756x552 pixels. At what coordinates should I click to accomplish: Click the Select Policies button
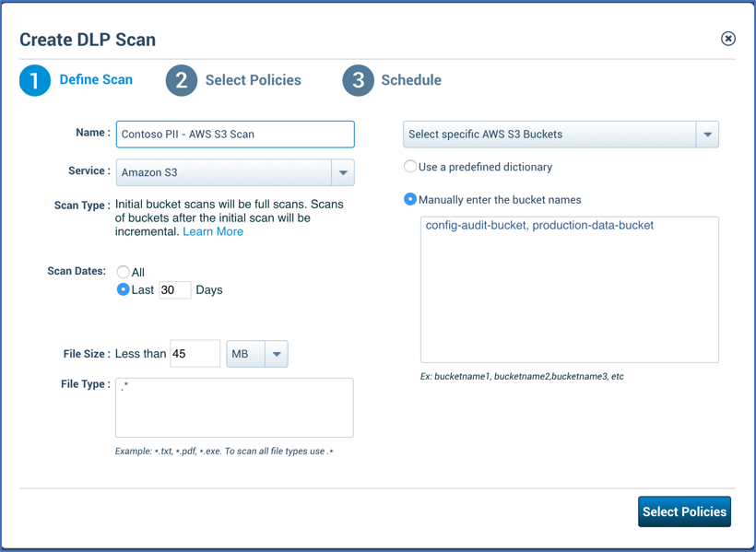point(685,511)
